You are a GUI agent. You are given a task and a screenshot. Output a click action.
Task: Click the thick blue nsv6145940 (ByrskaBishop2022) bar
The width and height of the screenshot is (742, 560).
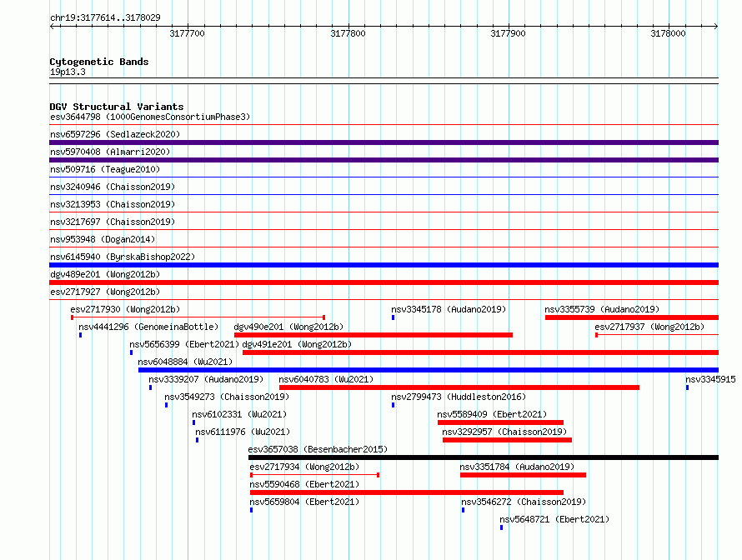384,265
